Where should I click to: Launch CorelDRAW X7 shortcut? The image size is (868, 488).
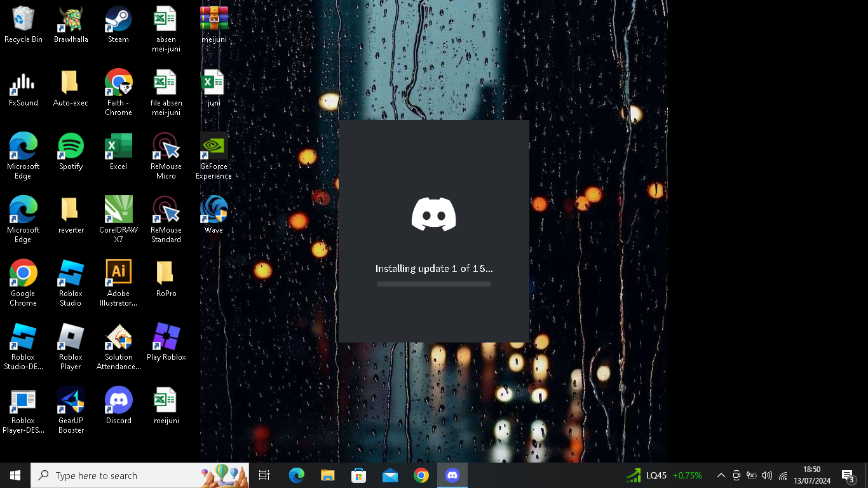[118, 220]
